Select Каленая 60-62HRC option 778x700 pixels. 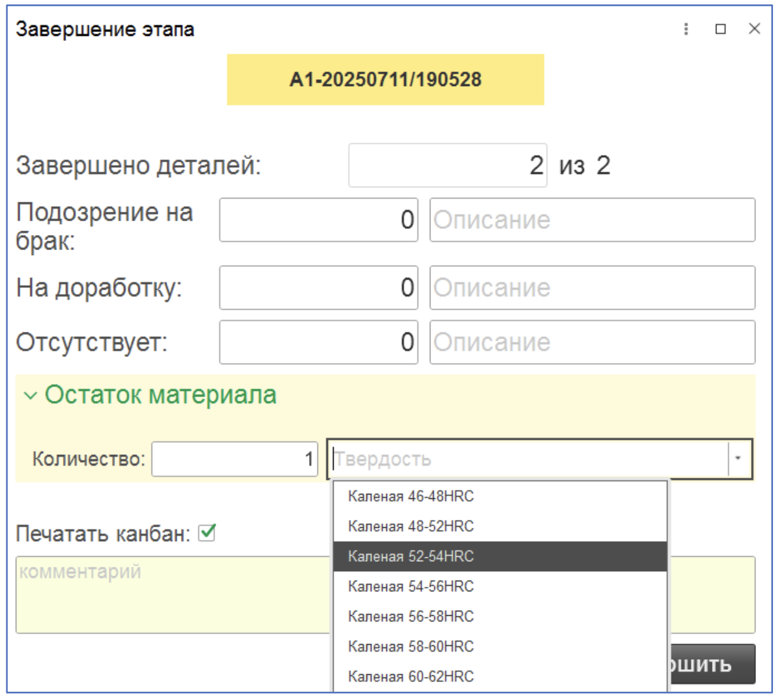pyautogui.click(x=411, y=677)
